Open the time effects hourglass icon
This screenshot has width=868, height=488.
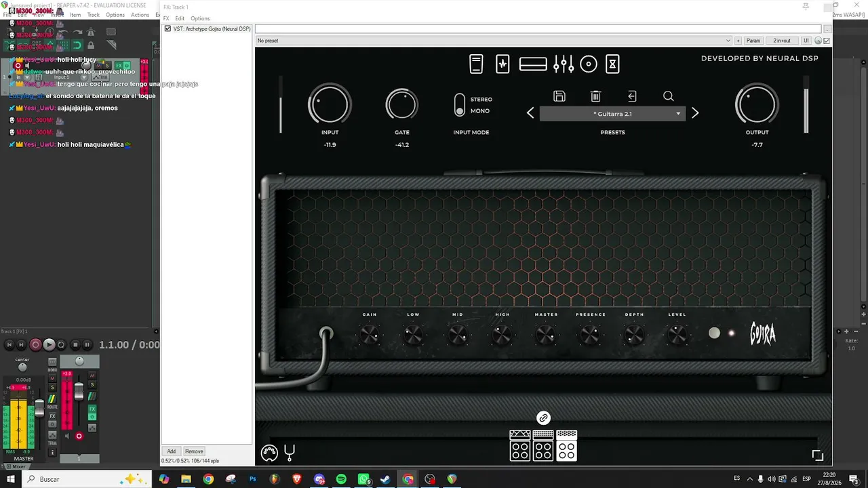[x=612, y=64]
